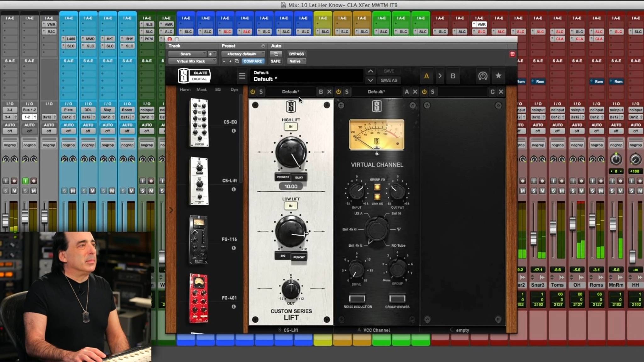Toggle power on the CS-Lift module slot

[x=253, y=92]
